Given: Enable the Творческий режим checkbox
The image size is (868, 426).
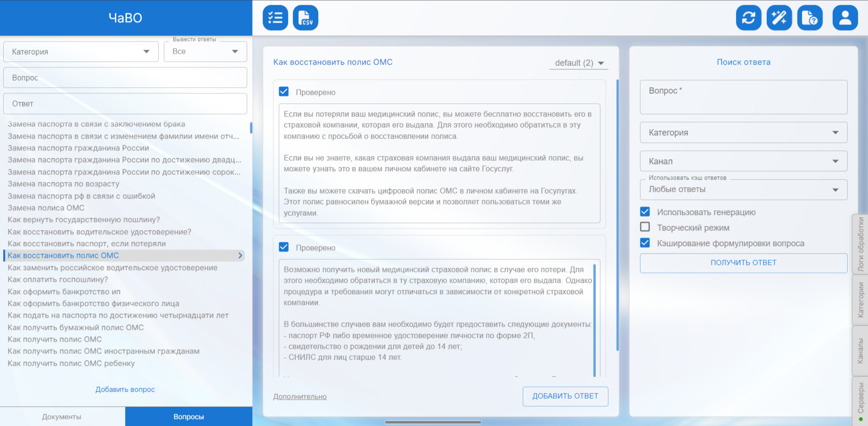Looking at the screenshot, I should [645, 227].
